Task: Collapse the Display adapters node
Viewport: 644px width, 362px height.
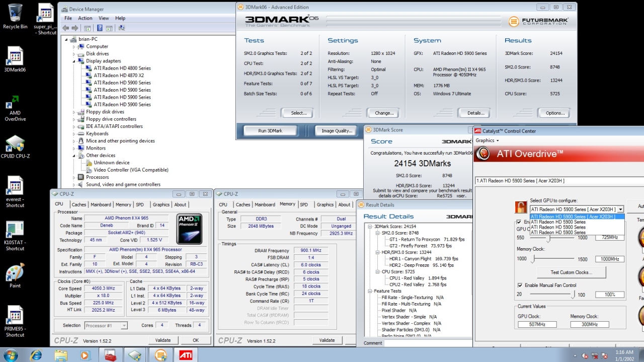Action: click(74, 61)
